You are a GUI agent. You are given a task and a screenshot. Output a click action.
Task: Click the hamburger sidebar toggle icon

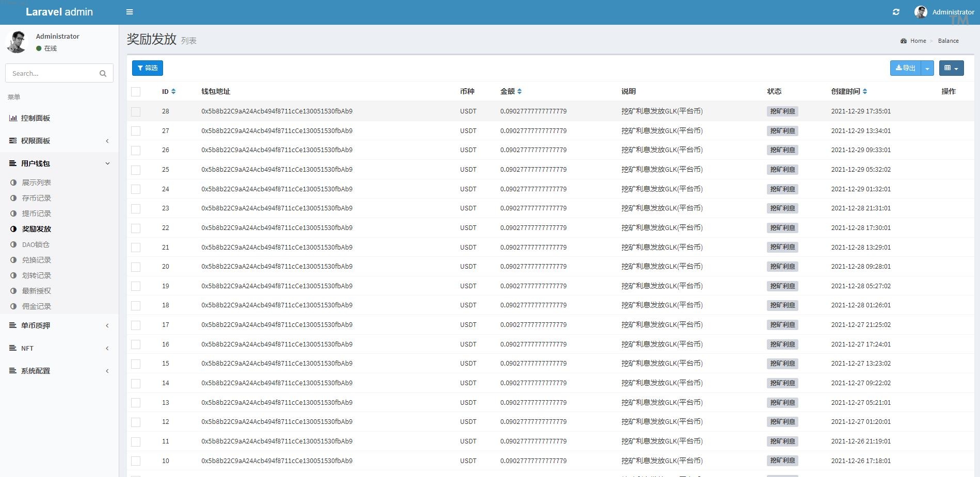coord(130,12)
